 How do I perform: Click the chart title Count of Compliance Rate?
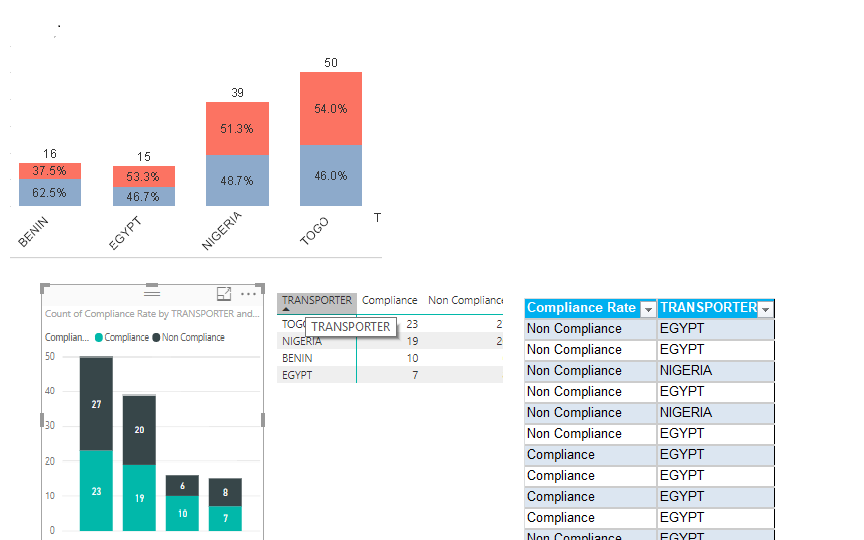(152, 314)
